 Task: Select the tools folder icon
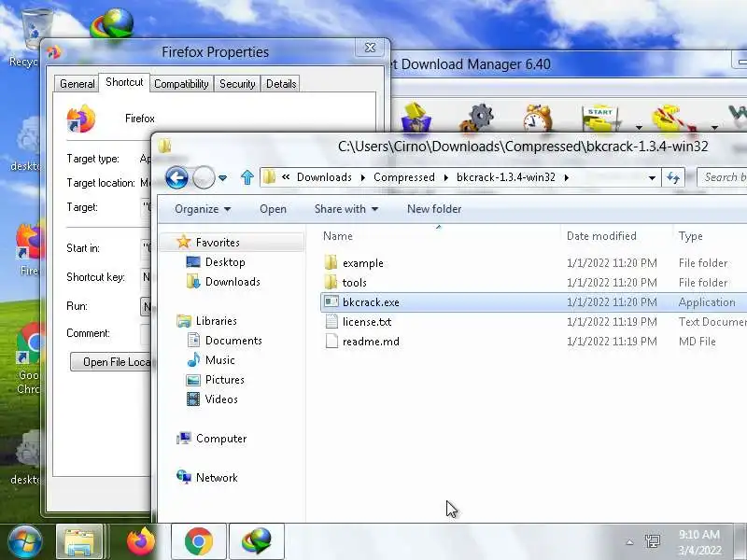pyautogui.click(x=331, y=283)
